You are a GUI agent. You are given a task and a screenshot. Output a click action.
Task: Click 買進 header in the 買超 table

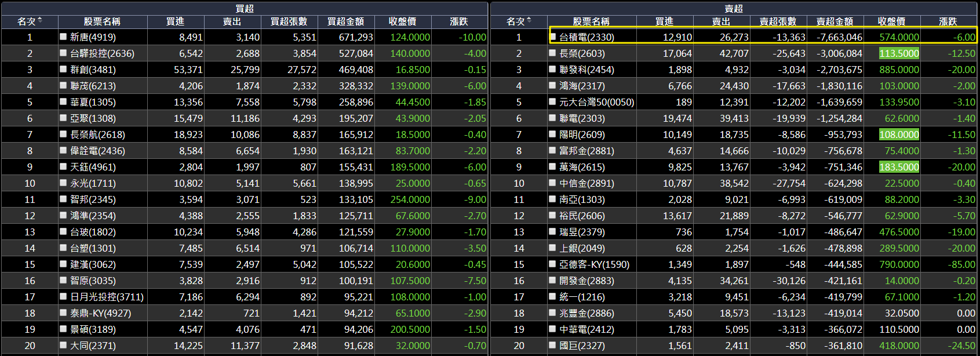coord(176,21)
